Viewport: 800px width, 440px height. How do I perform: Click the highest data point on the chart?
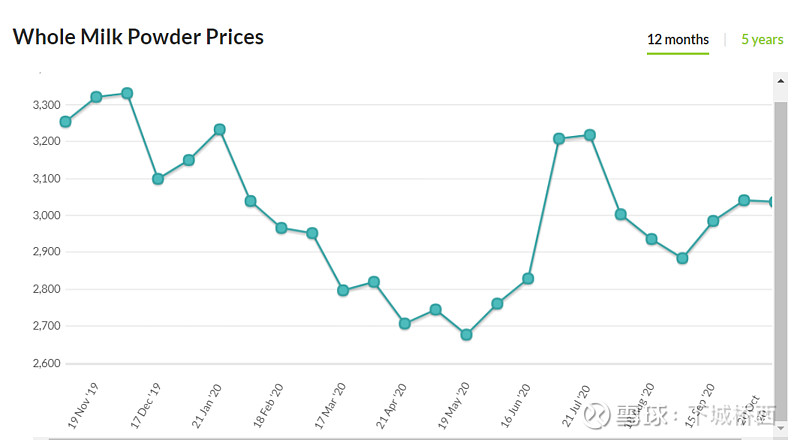point(127,93)
